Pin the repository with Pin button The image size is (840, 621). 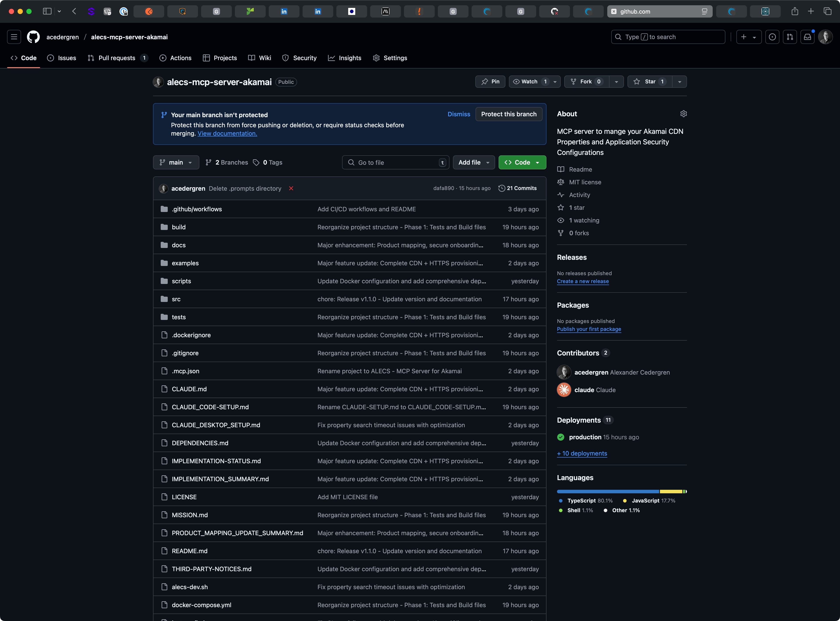tap(490, 82)
